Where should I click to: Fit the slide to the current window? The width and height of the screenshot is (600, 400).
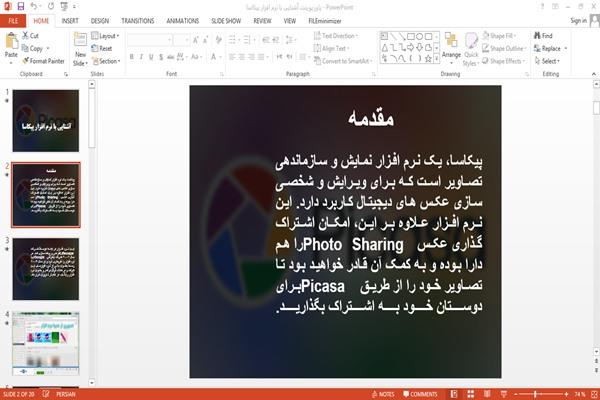[594, 394]
